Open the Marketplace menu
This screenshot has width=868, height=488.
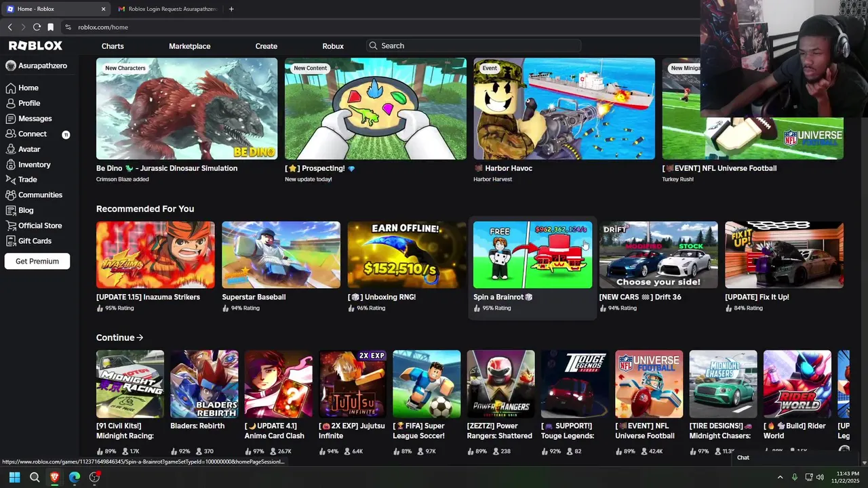(x=189, y=46)
